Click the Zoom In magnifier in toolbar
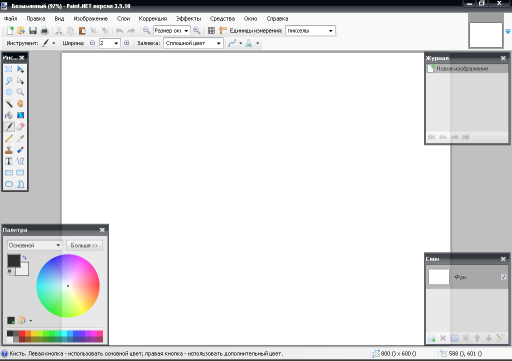The image size is (512, 361). point(197,31)
